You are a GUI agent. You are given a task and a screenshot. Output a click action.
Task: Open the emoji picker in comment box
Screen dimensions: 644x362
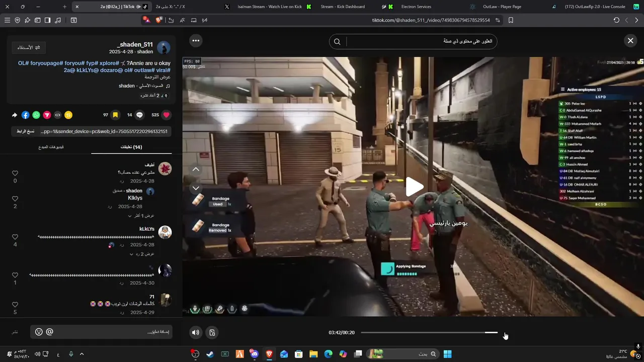click(39, 332)
